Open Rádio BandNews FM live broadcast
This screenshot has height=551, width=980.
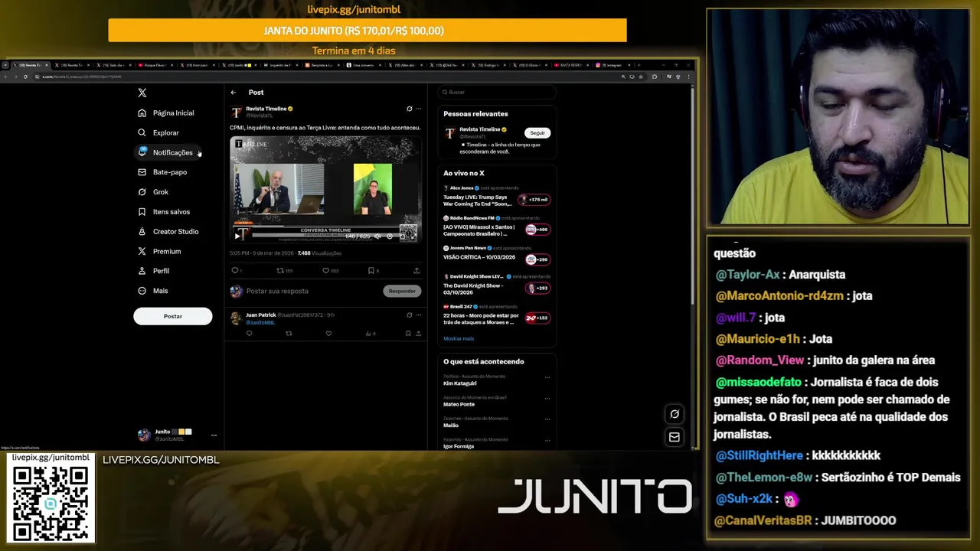click(x=495, y=228)
